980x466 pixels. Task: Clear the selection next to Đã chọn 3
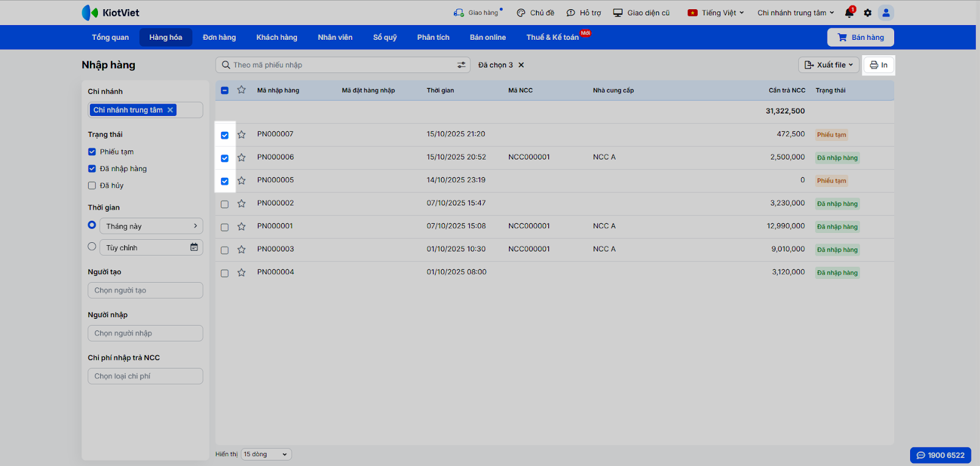click(x=521, y=65)
